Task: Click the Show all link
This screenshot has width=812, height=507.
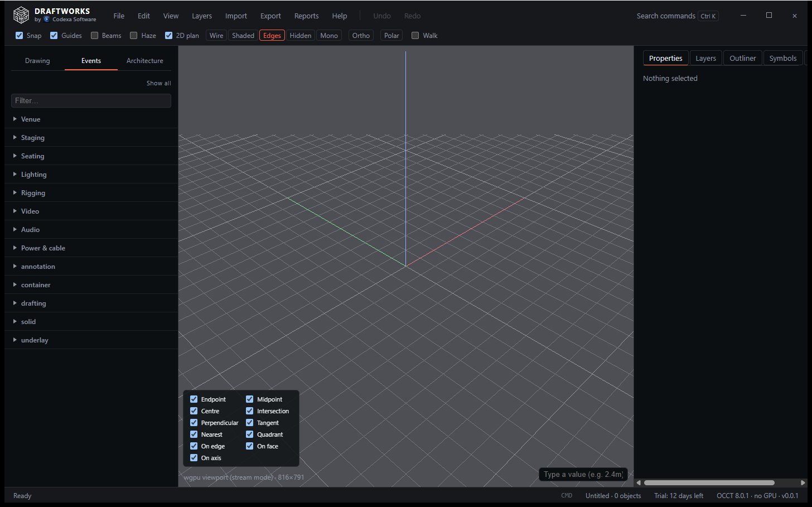Action: point(159,83)
